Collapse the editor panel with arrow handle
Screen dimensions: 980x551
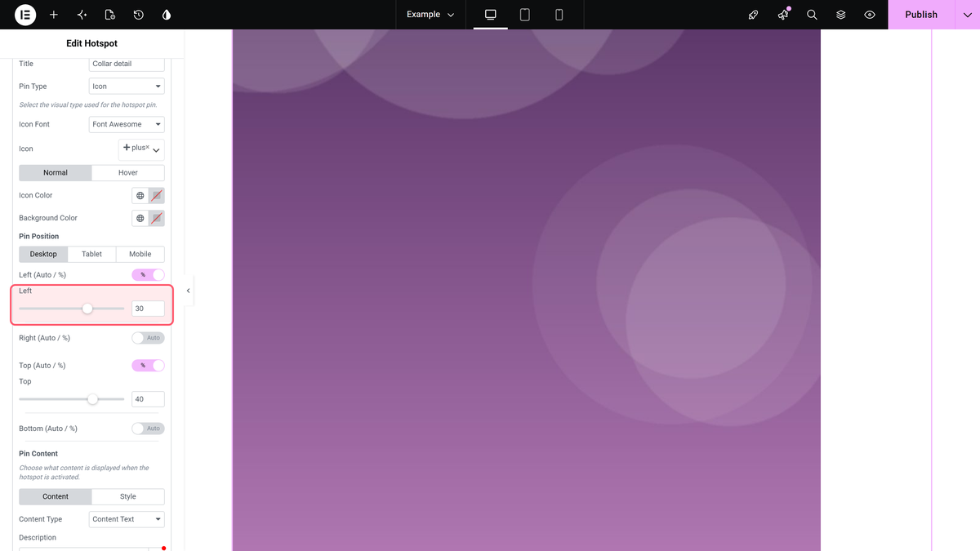(x=189, y=291)
